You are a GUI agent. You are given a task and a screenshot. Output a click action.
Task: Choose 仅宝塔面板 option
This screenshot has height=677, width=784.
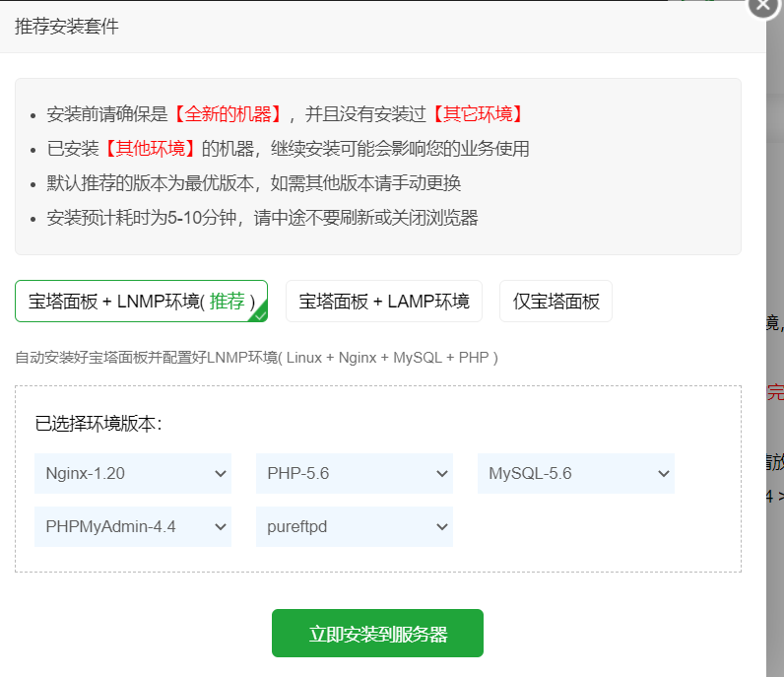[555, 301]
